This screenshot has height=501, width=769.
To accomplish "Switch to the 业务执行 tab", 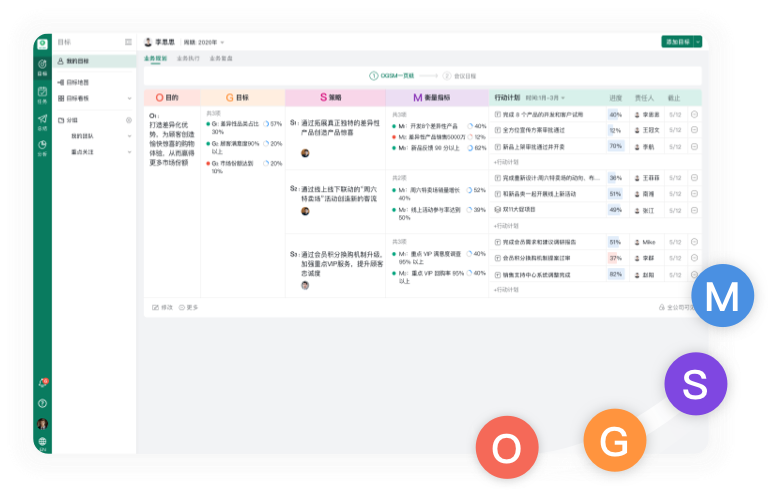I will click(x=188, y=58).
